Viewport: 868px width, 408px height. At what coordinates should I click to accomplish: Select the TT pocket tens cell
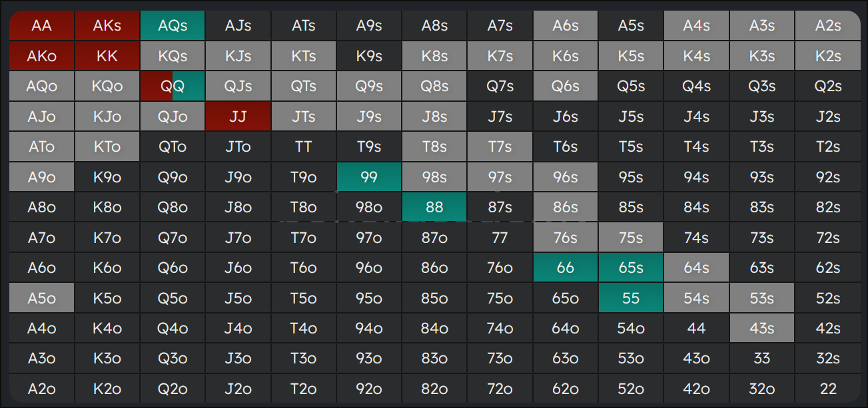303,146
